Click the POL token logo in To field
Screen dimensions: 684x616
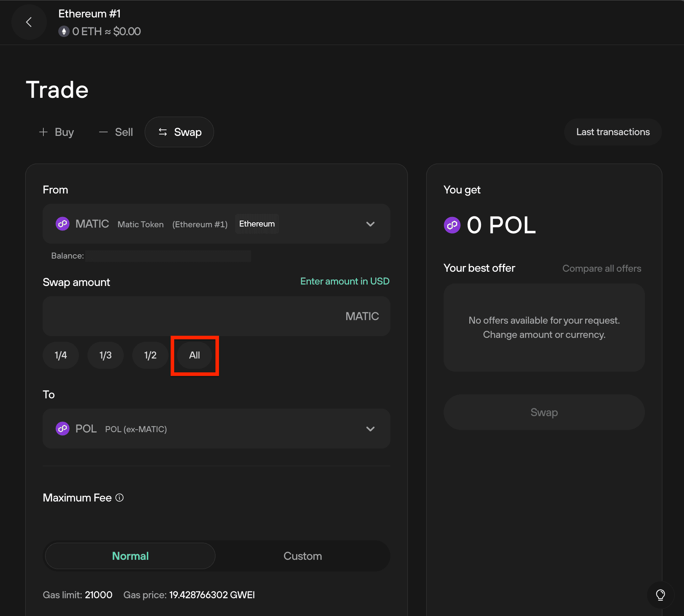coord(63,429)
